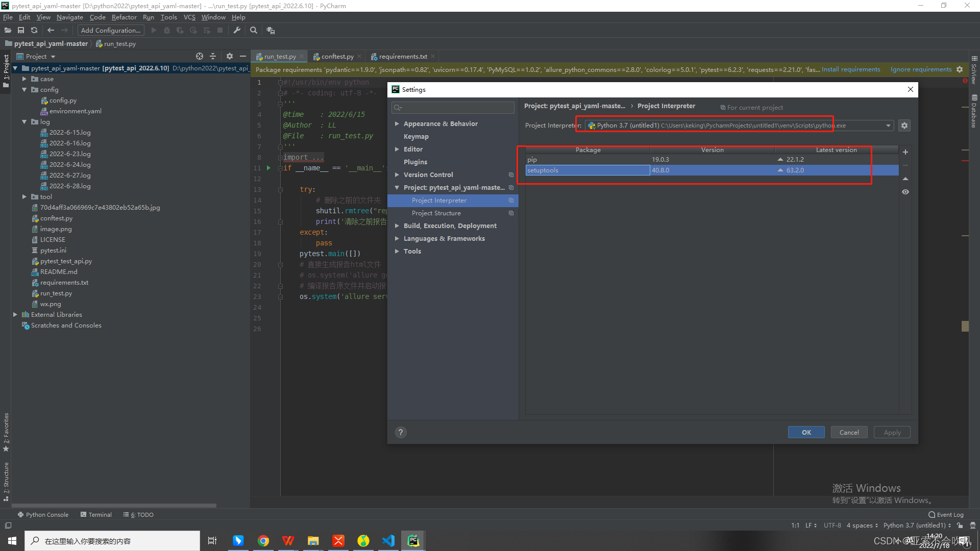Select the pip package row
The width and height of the screenshot is (980, 551).
(x=712, y=160)
